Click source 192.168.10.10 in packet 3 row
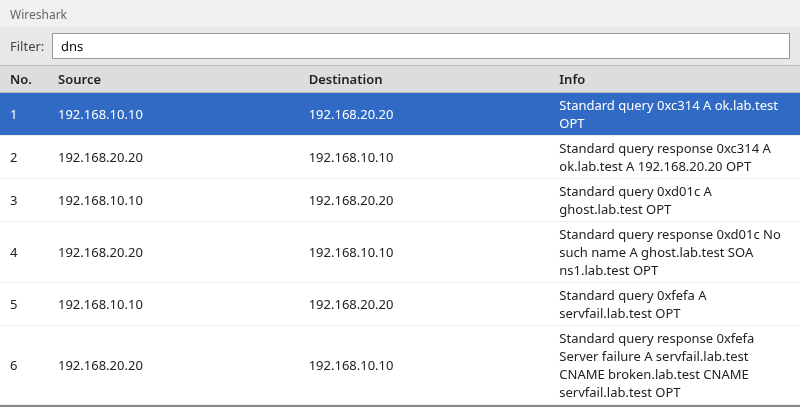Screen dimensions: 800x407 click(101, 200)
